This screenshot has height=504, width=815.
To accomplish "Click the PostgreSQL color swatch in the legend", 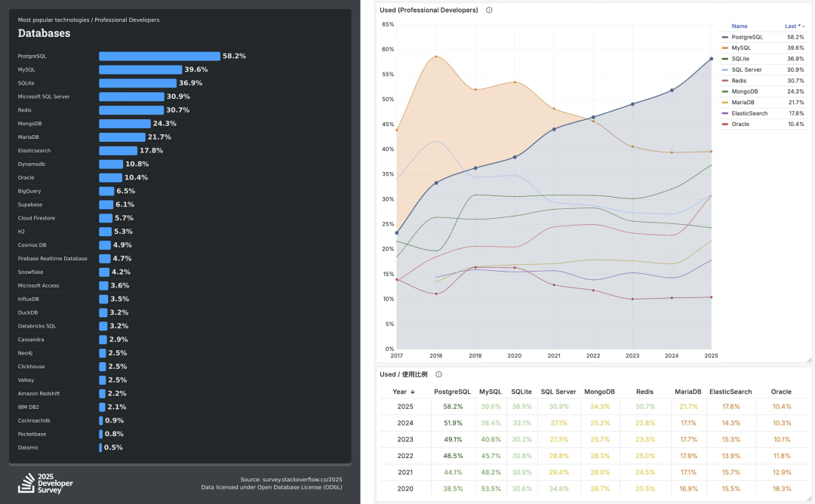I will pyautogui.click(x=725, y=38).
